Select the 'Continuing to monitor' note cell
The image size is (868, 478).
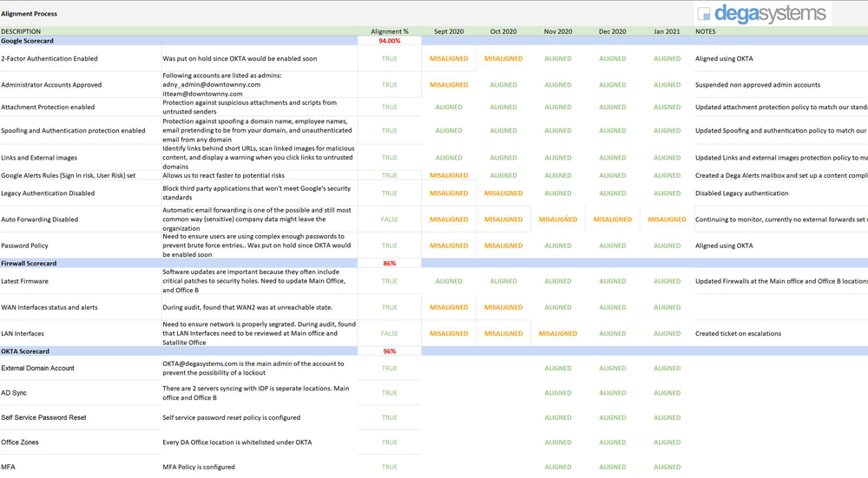tap(781, 219)
